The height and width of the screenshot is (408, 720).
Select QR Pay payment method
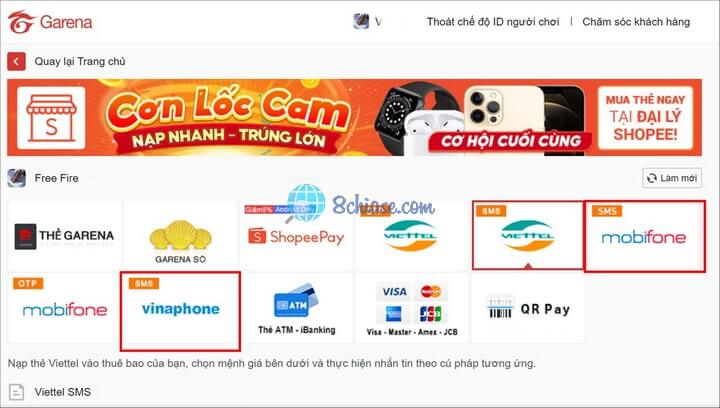[x=528, y=308]
